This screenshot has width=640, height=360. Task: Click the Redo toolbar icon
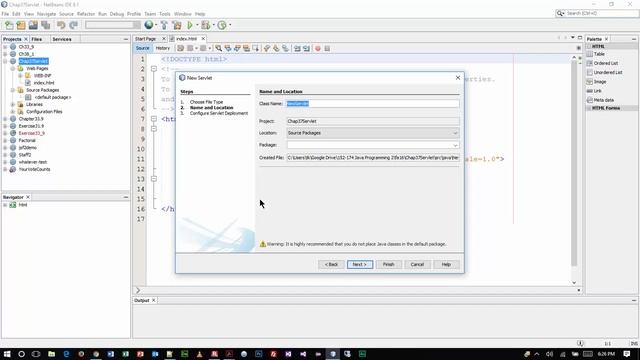pyautogui.click(x=73, y=25)
